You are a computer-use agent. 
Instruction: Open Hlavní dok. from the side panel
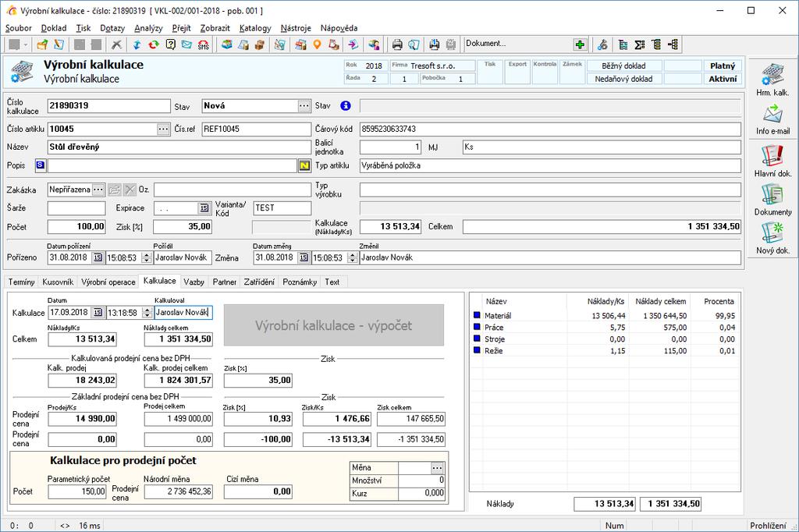tap(772, 161)
